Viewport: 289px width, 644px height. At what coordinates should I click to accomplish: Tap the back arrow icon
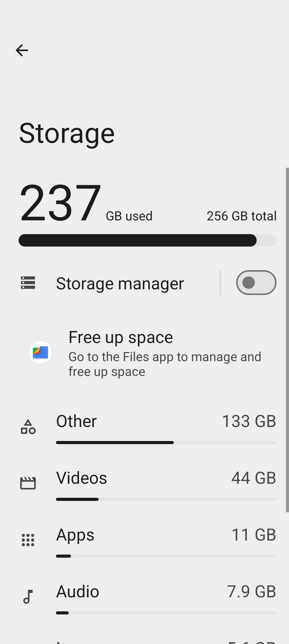pos(22,50)
